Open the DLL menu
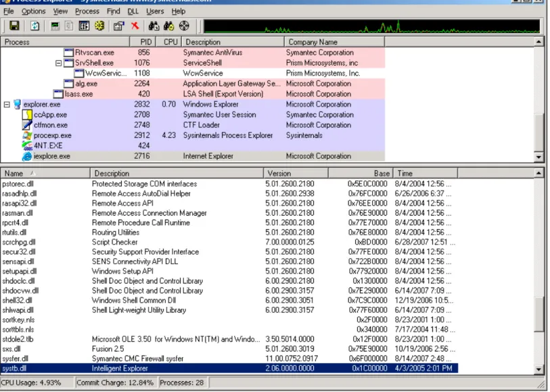550x392 pixels. pos(133,11)
